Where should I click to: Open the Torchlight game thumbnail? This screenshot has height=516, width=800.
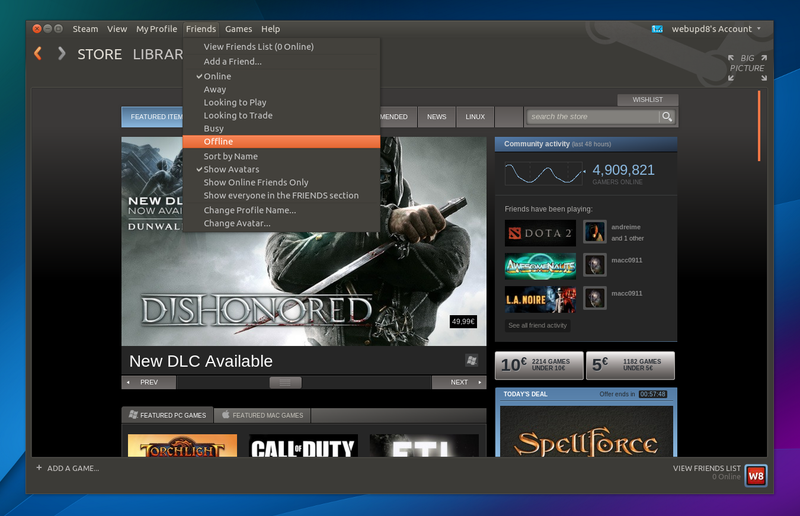(182, 446)
